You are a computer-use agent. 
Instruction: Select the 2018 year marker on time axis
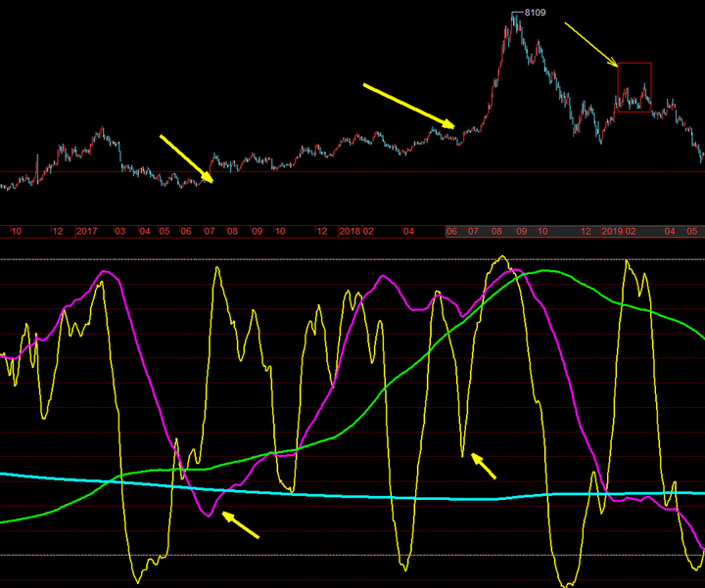coord(350,231)
